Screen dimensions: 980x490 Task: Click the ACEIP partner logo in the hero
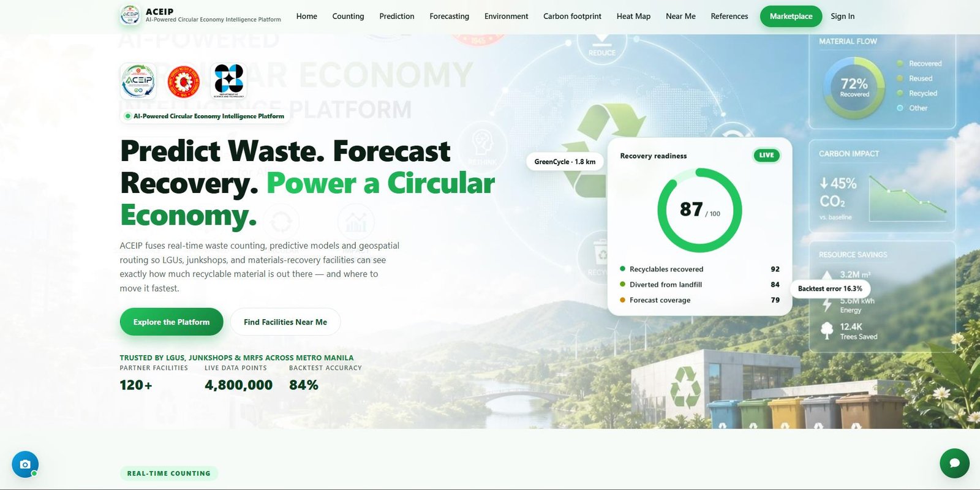point(138,81)
